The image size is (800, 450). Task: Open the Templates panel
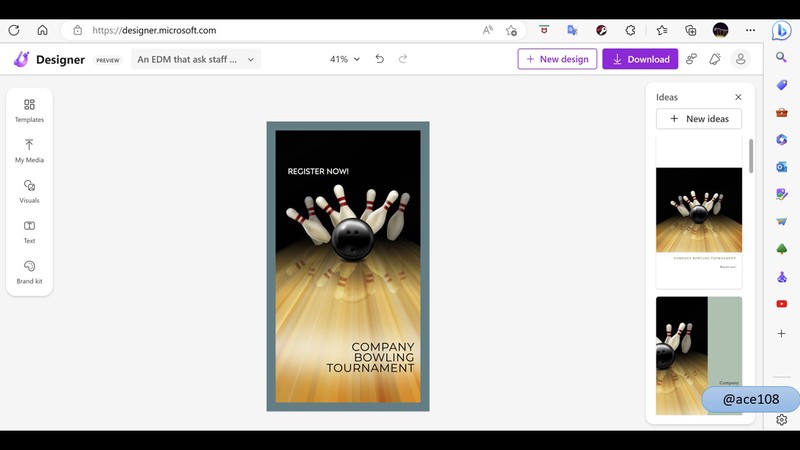(x=29, y=110)
